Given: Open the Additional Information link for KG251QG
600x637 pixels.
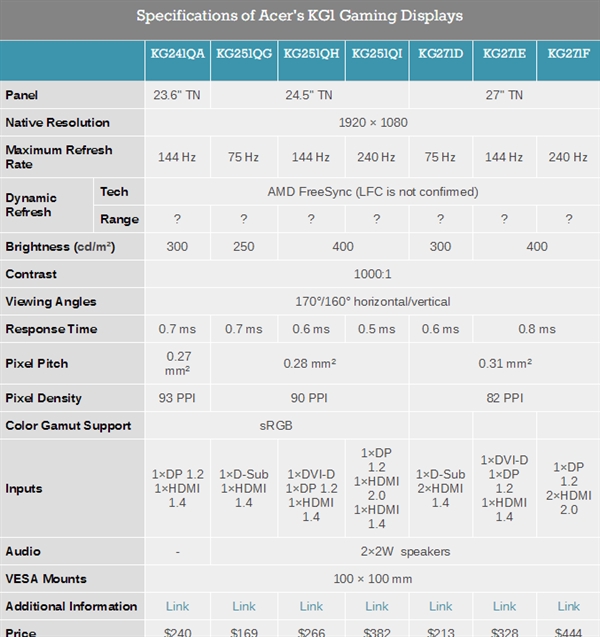Looking at the screenshot, I should pos(244,606).
